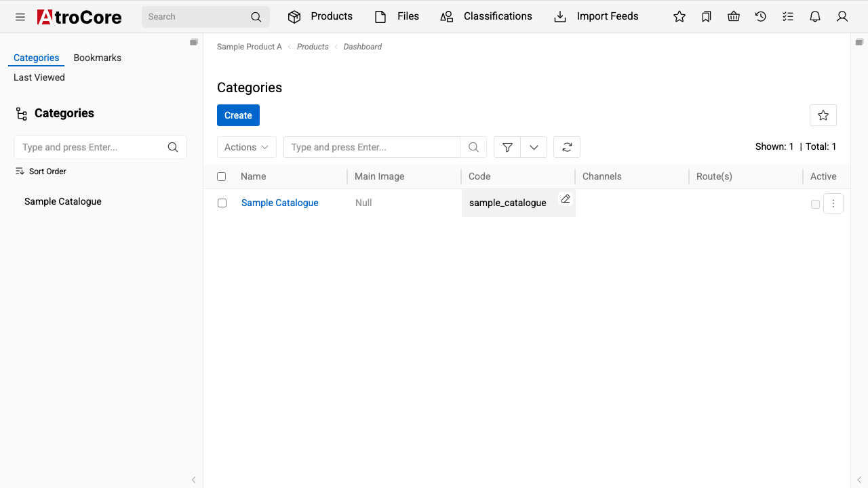Image resolution: width=868 pixels, height=488 pixels.
Task: Focus the list search input field
Action: [372, 147]
